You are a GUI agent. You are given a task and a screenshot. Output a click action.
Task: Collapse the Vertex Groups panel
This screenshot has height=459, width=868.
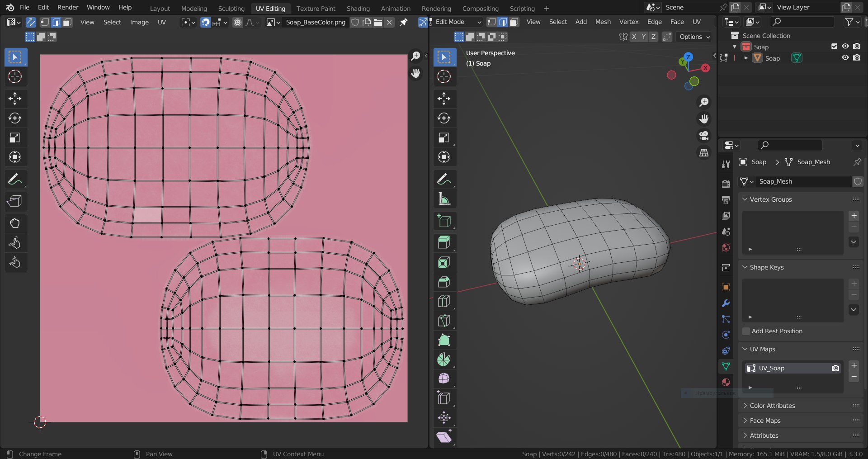pyautogui.click(x=745, y=199)
